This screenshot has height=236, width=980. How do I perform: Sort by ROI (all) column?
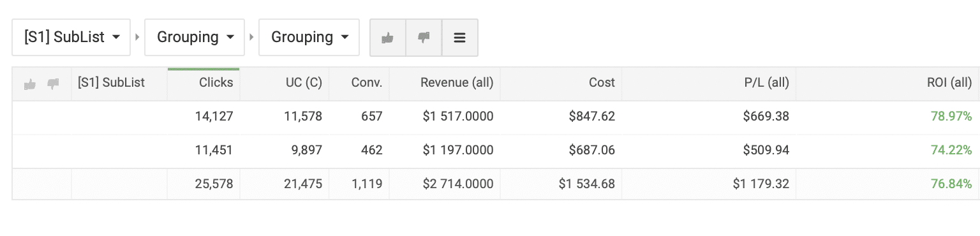(x=888, y=83)
